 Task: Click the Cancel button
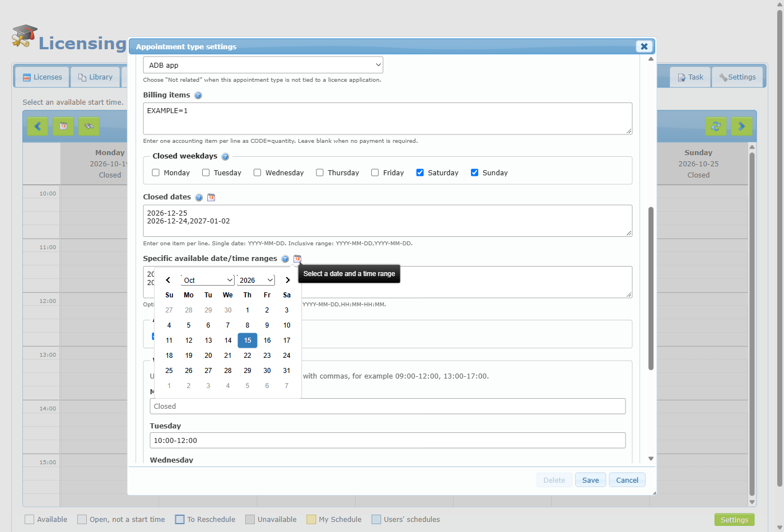pyautogui.click(x=627, y=480)
